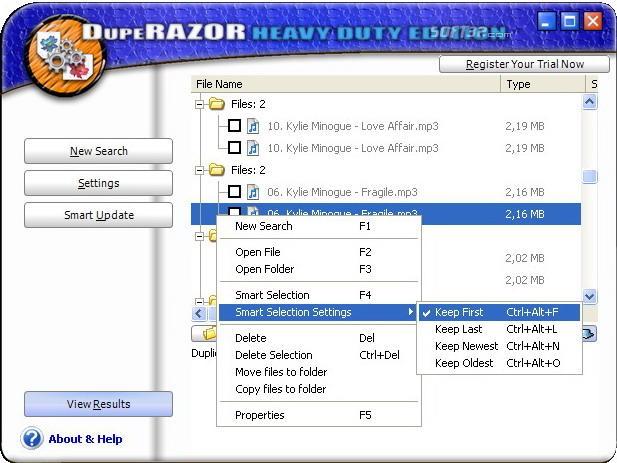Choose Copy files to folder

pyautogui.click(x=320, y=389)
